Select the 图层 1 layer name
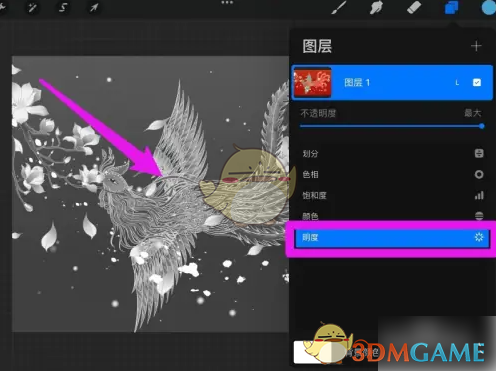Screen dimensions: 496x371 point(357,82)
